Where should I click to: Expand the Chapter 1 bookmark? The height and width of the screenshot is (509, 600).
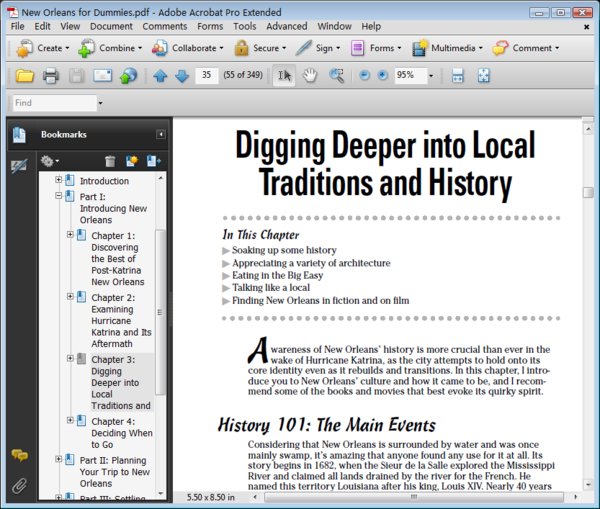(x=70, y=235)
